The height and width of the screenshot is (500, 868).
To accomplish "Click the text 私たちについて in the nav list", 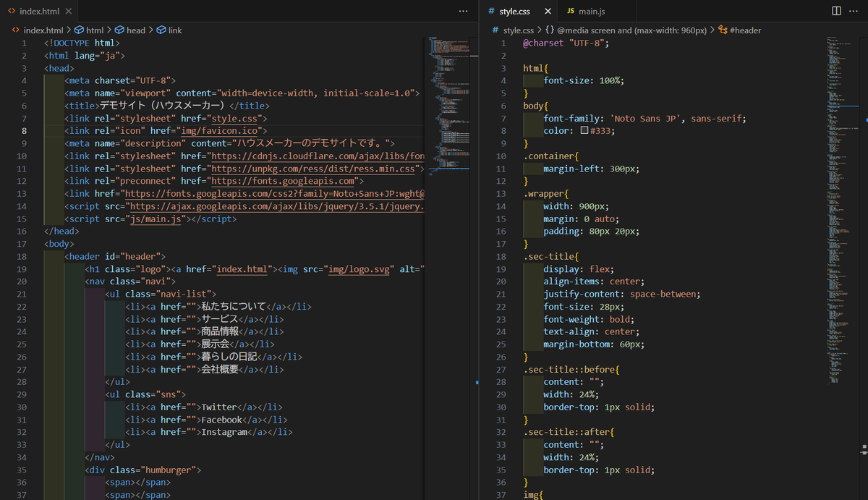I will pyautogui.click(x=234, y=307).
